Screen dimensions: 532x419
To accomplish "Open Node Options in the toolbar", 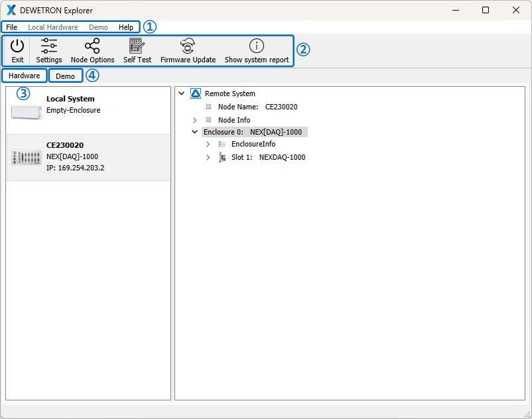I will (92, 51).
